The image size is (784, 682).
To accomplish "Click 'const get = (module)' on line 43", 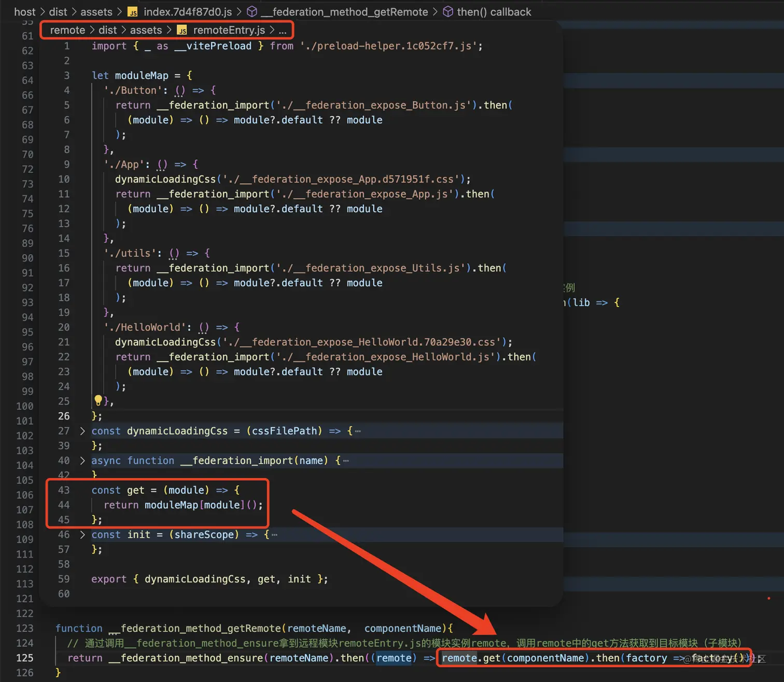I will pos(150,490).
